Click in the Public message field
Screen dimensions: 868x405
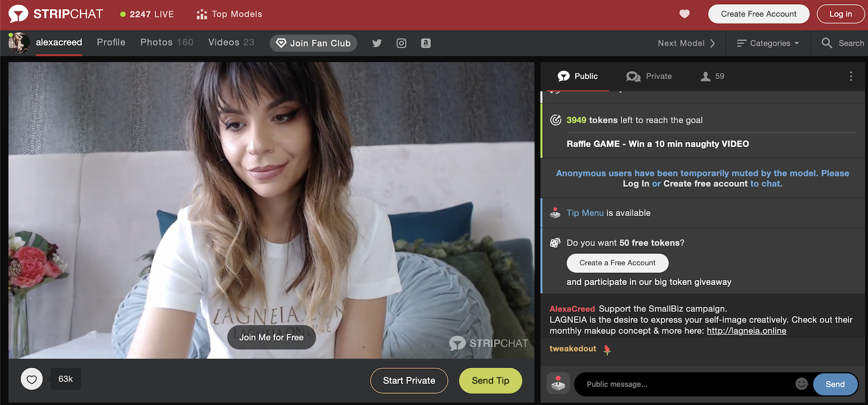(685, 384)
